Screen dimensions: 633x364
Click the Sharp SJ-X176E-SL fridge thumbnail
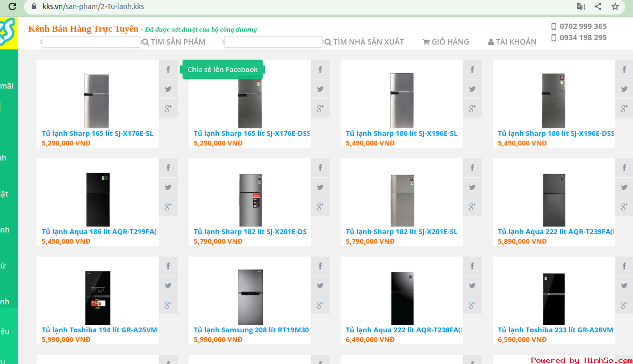[97, 101]
